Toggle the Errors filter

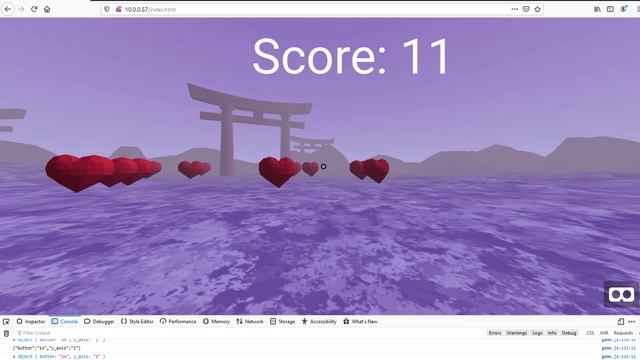[495, 333]
